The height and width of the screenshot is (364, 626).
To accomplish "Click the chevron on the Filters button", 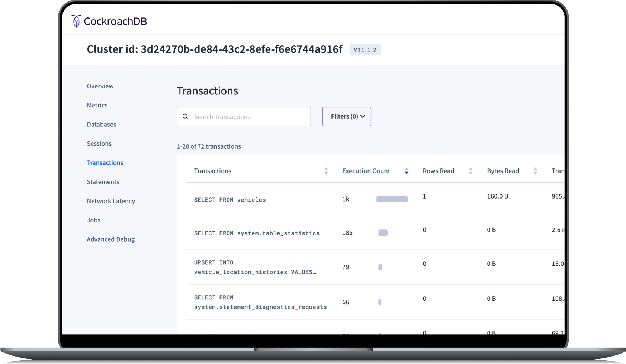I will [362, 116].
